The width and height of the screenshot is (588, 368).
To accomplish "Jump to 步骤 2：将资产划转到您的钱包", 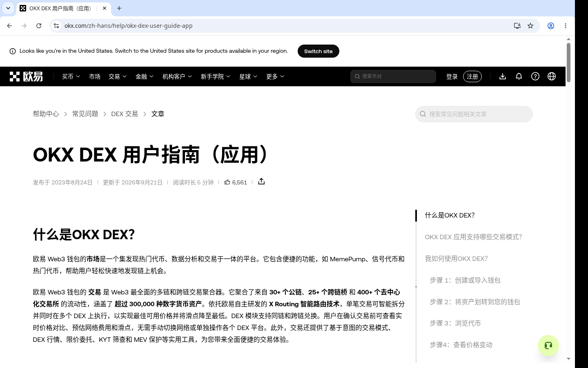I will [475, 302].
